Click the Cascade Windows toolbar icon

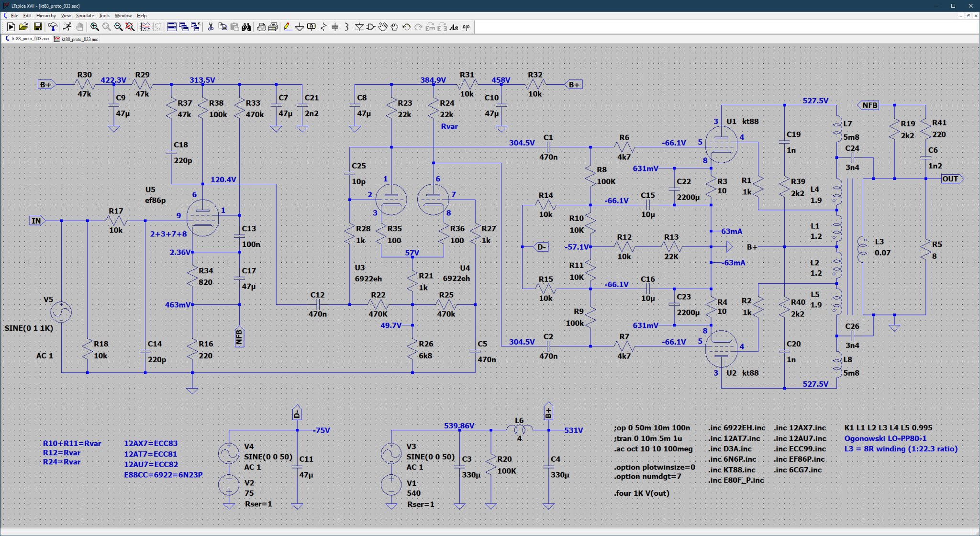[184, 27]
